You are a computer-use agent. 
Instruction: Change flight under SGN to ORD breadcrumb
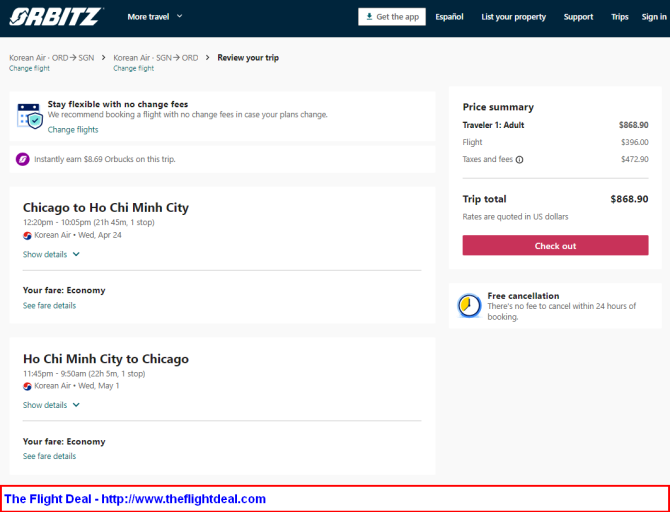pos(133,68)
